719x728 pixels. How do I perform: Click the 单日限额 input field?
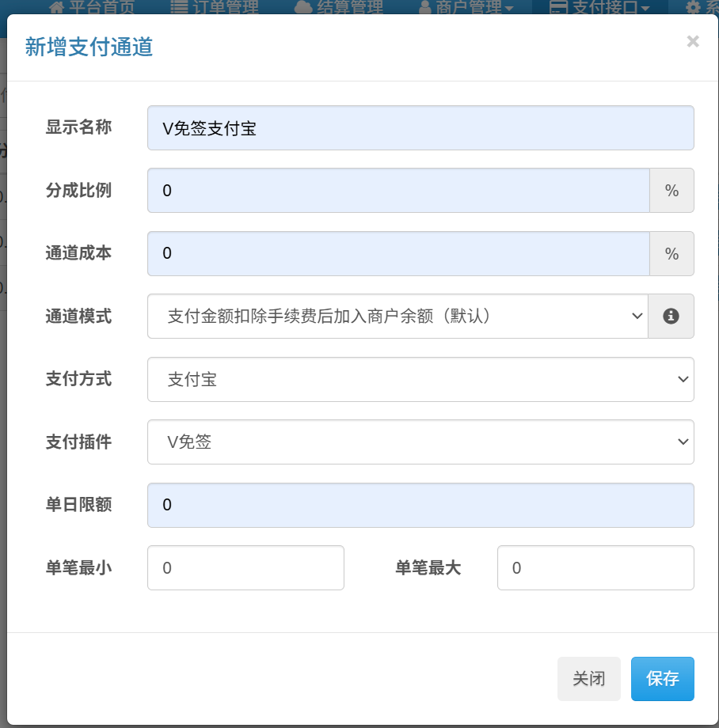(420, 505)
